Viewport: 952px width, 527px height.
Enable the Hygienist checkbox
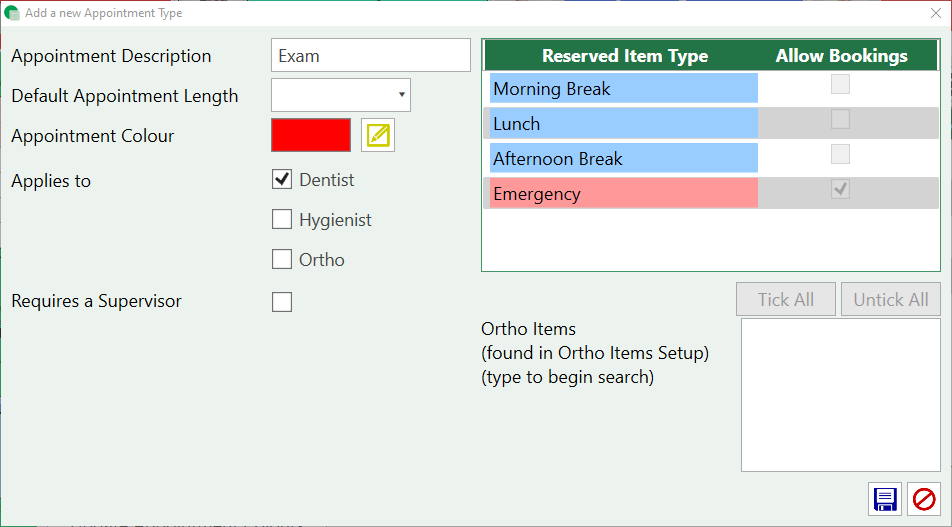[282, 220]
